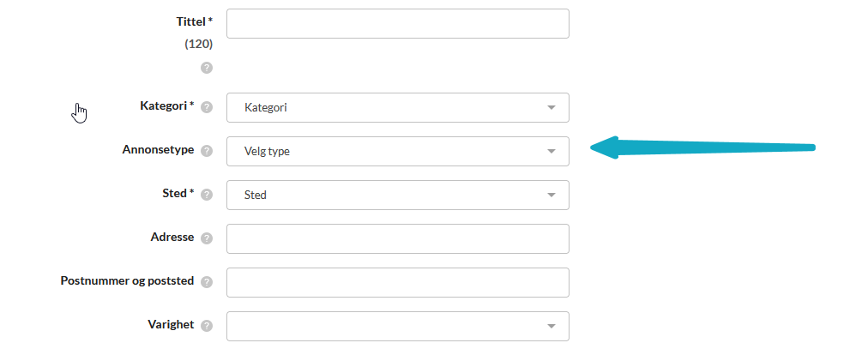Click the Annonsetype question mark icon
Image resolution: width=868 pixels, height=349 pixels.
pyautogui.click(x=207, y=151)
